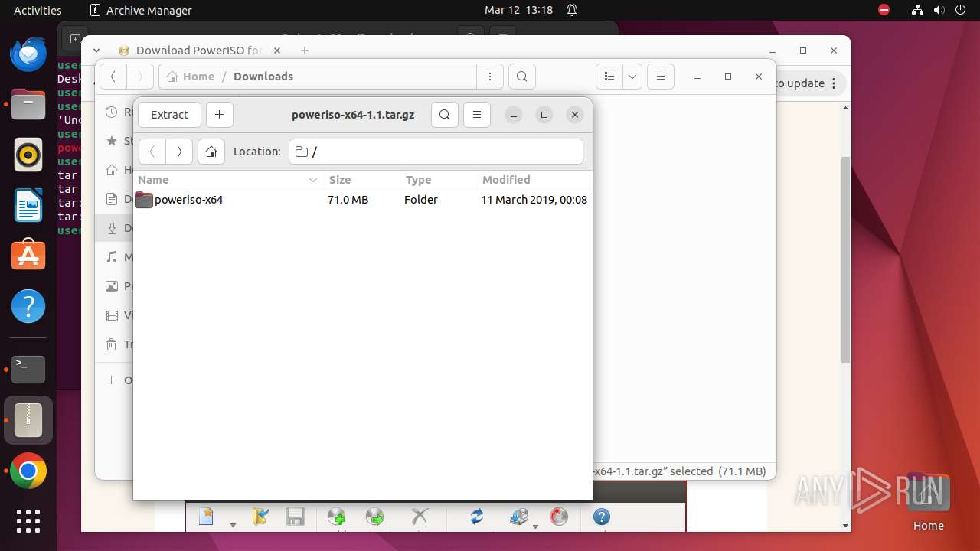Open Google Chrome from the dock
The image size is (980, 551).
[x=28, y=471]
